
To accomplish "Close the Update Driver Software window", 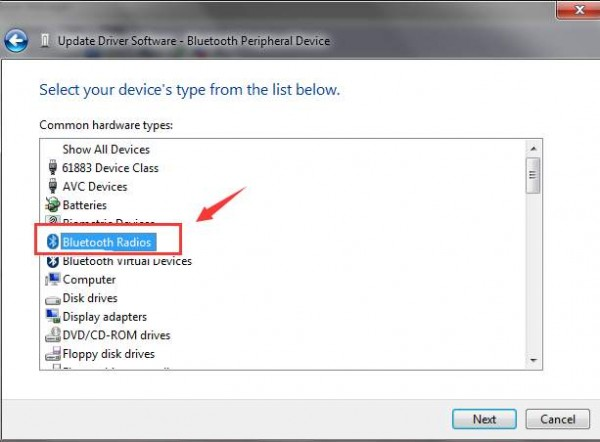I will point(573,8).
